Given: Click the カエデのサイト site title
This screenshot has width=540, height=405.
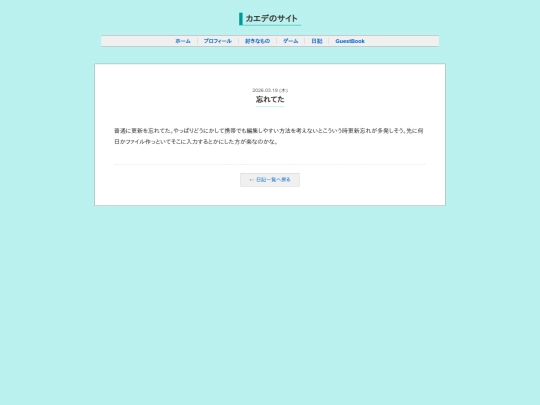Looking at the screenshot, I should 271,19.
